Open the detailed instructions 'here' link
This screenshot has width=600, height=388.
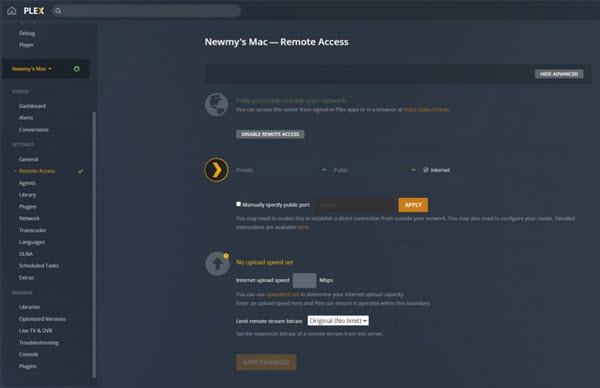pos(302,227)
